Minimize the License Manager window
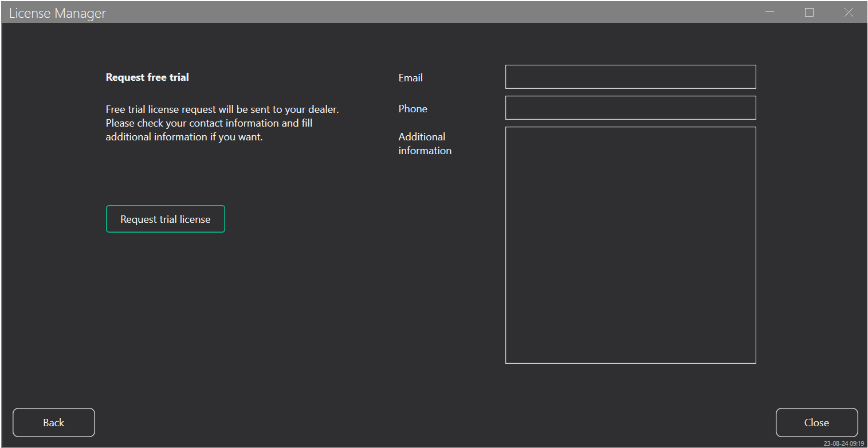This screenshot has width=868, height=448. 769,13
